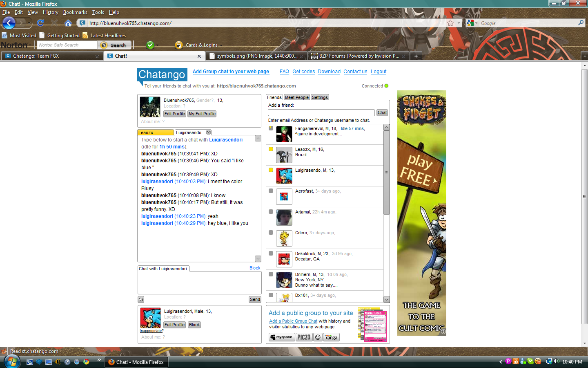Click Dekoldrick's avatar in the friends list
This screenshot has height=368, width=588.
(284, 259)
